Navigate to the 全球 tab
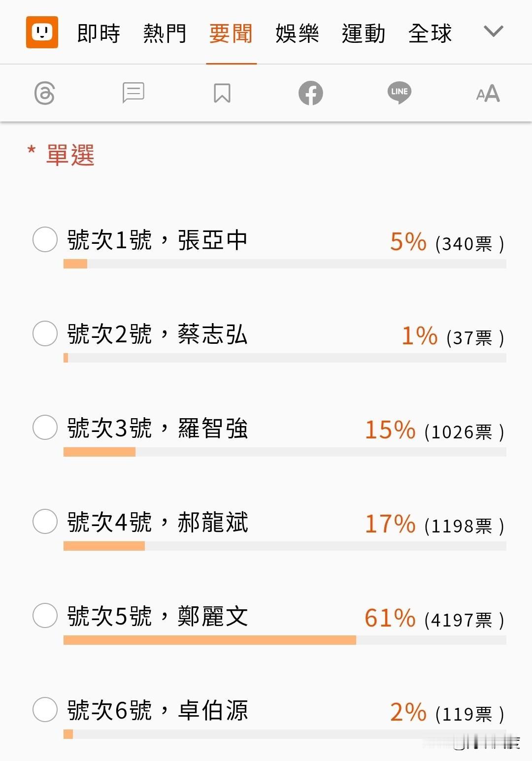Viewport: 532px width, 761px height. click(x=430, y=33)
